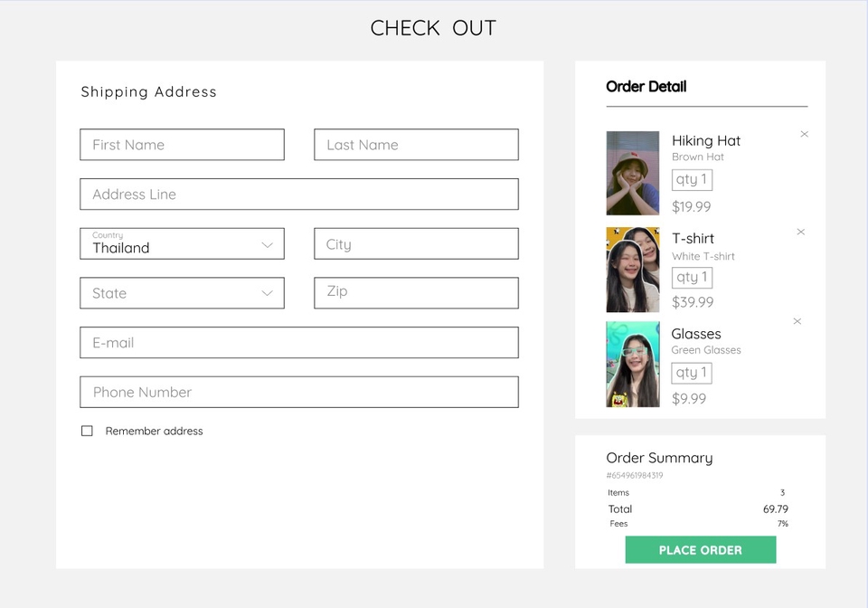Click the qty 1 box for the T-shirt
This screenshot has height=608, width=868.
coord(692,277)
